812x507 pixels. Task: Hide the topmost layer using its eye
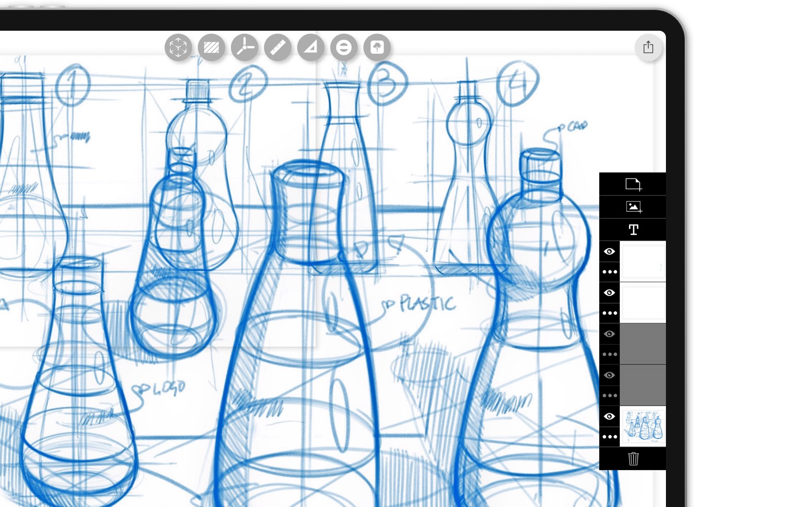point(609,252)
